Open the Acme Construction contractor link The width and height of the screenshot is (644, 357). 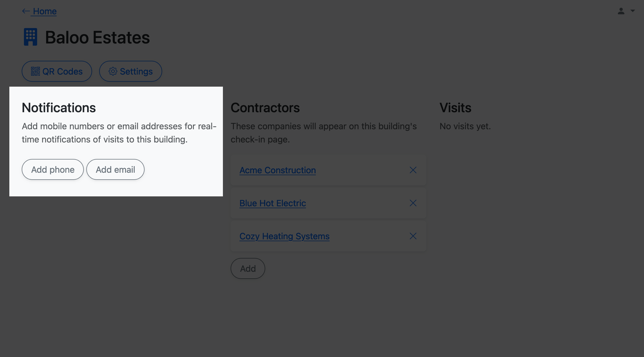[x=277, y=170]
